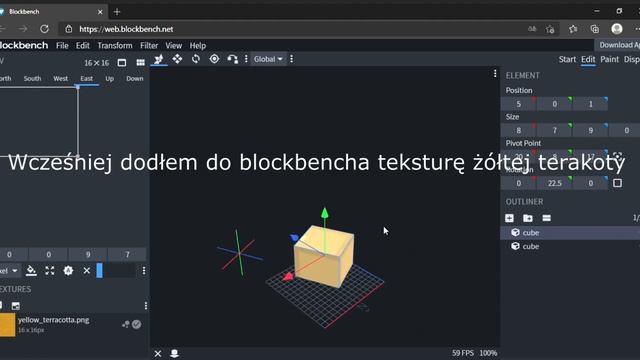Click the UV auto-size gear icon
640x360 pixels.
click(68, 271)
